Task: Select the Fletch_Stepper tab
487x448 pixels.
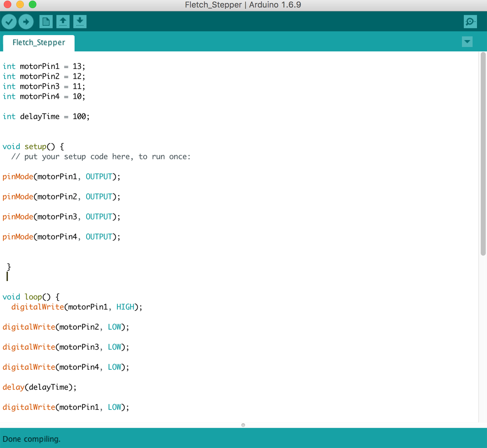Action: [39, 43]
